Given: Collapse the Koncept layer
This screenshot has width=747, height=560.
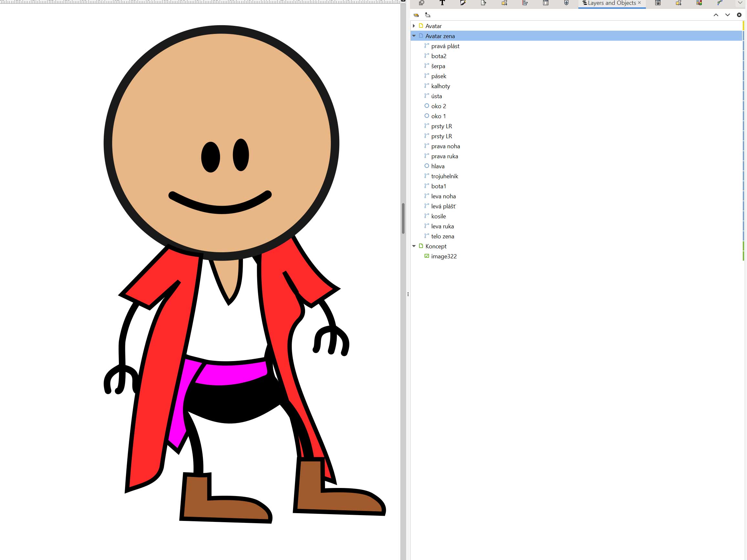Looking at the screenshot, I should [414, 246].
